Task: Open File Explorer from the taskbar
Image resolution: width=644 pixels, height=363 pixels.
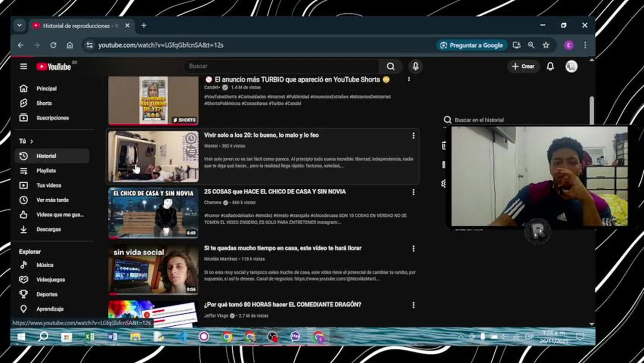Action: (x=136, y=337)
